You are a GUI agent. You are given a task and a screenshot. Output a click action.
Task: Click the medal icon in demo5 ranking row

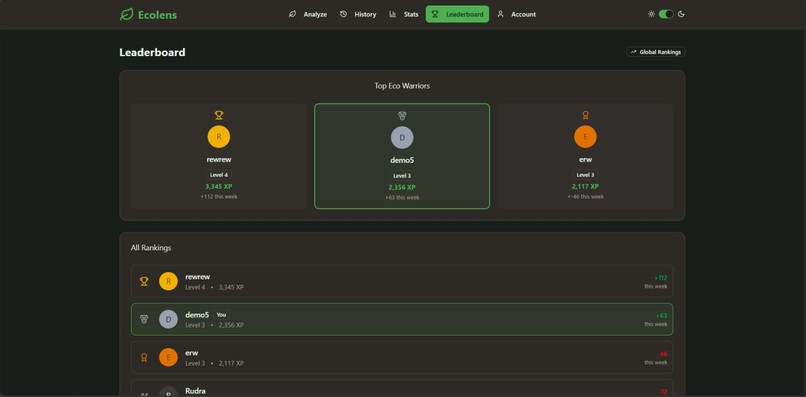pyautogui.click(x=144, y=319)
